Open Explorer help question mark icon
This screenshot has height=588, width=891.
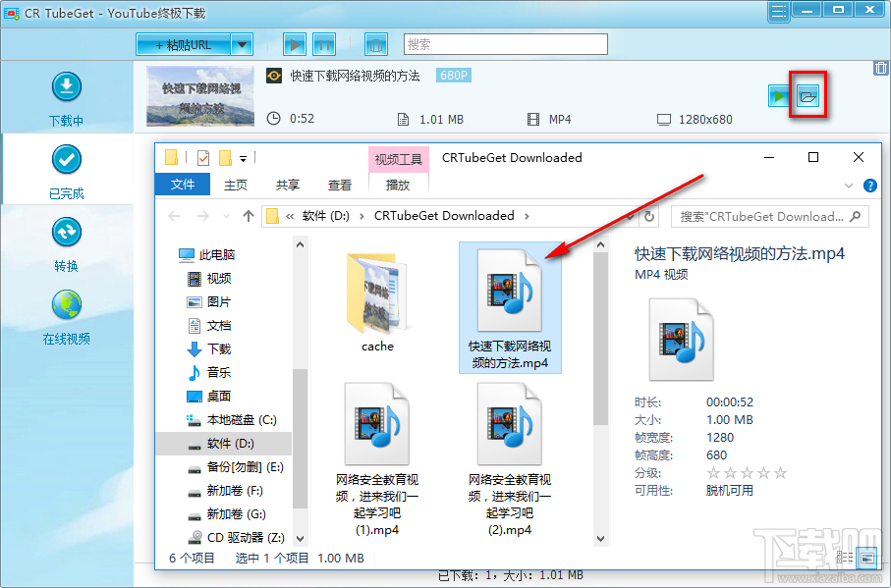point(869,186)
